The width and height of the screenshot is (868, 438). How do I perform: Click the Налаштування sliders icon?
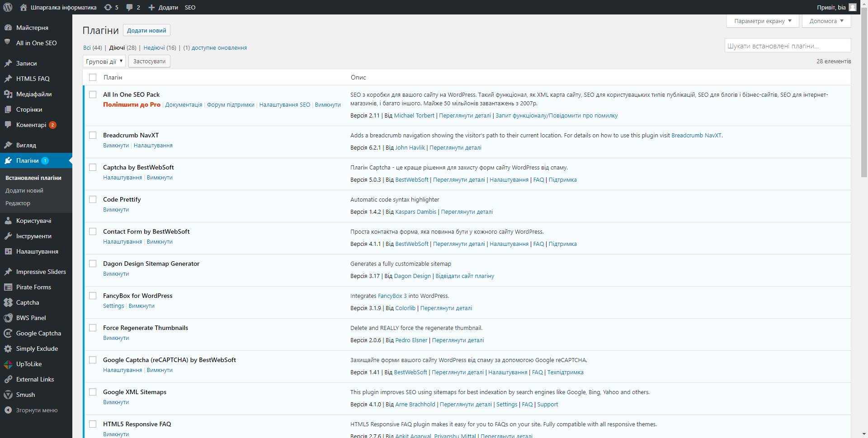coord(8,251)
